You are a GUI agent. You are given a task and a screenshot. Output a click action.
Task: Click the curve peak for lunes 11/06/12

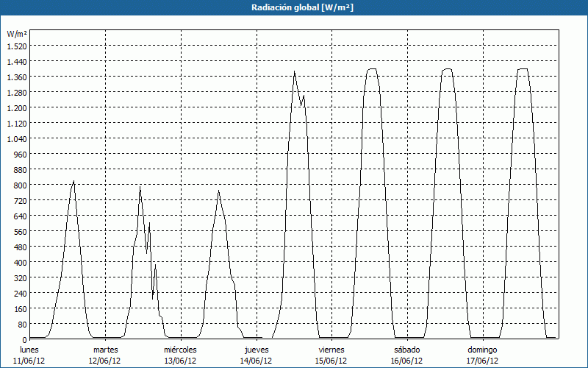73,181
